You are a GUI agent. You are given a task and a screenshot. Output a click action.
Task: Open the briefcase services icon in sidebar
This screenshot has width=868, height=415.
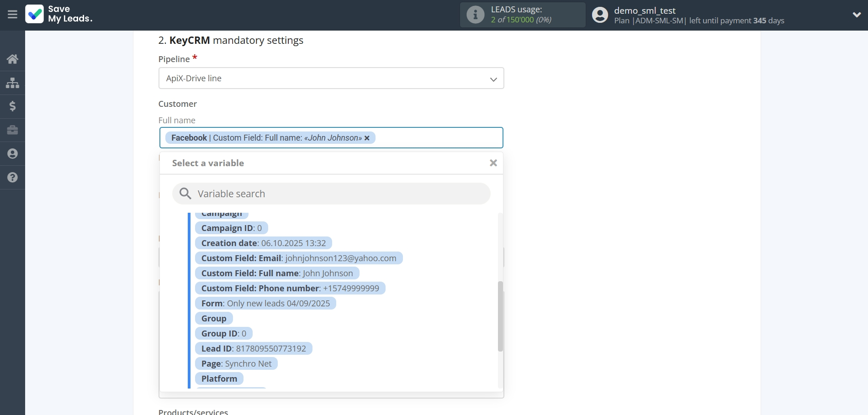12,130
